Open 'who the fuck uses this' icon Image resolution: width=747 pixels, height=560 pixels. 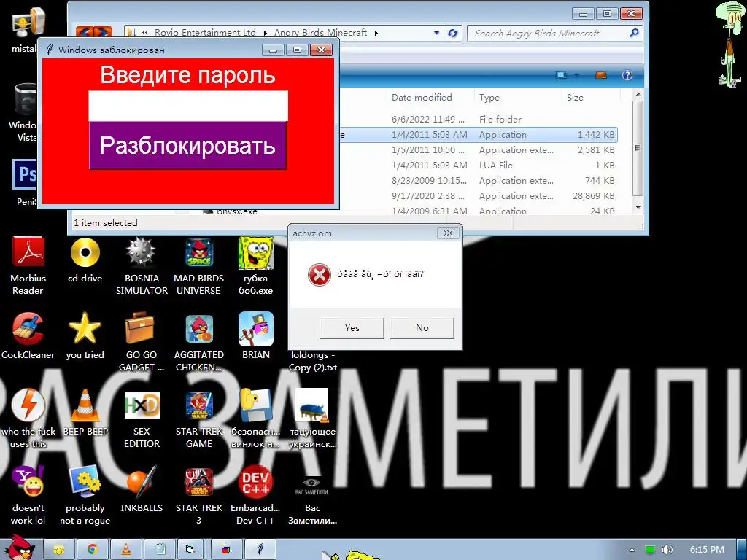point(28,418)
